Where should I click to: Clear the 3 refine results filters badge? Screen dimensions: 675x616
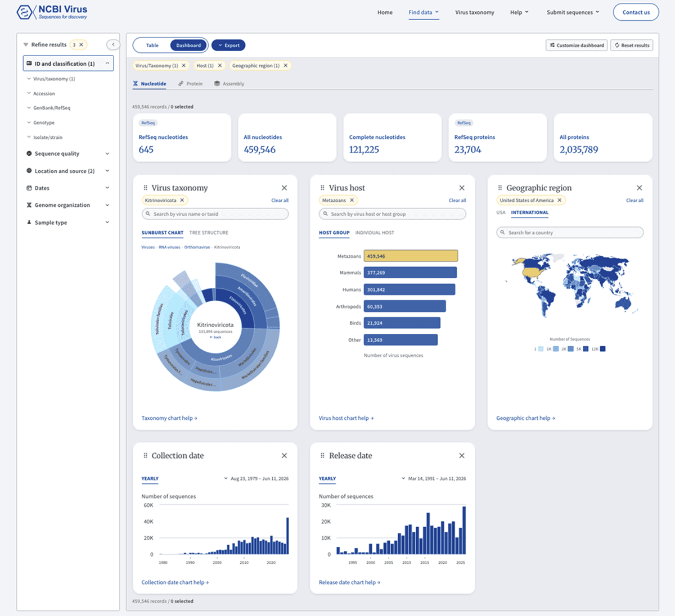(81, 44)
